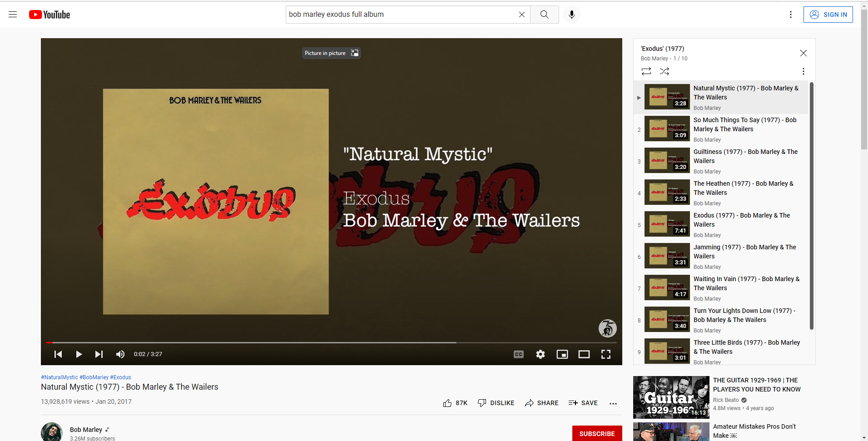
Task: Toggle playlist shuffle
Action: [x=665, y=71]
